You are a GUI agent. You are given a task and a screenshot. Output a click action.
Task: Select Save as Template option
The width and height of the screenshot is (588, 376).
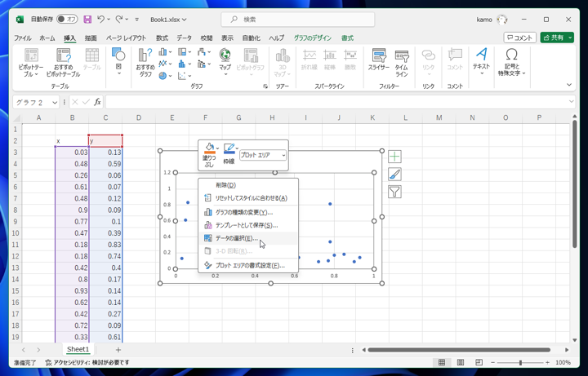[x=248, y=225]
